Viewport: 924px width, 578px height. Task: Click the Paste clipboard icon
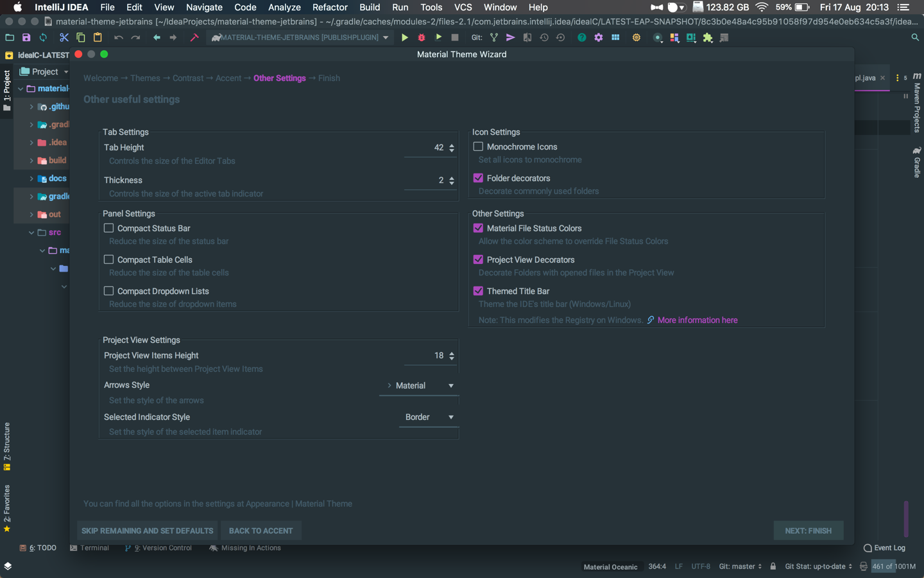point(98,38)
